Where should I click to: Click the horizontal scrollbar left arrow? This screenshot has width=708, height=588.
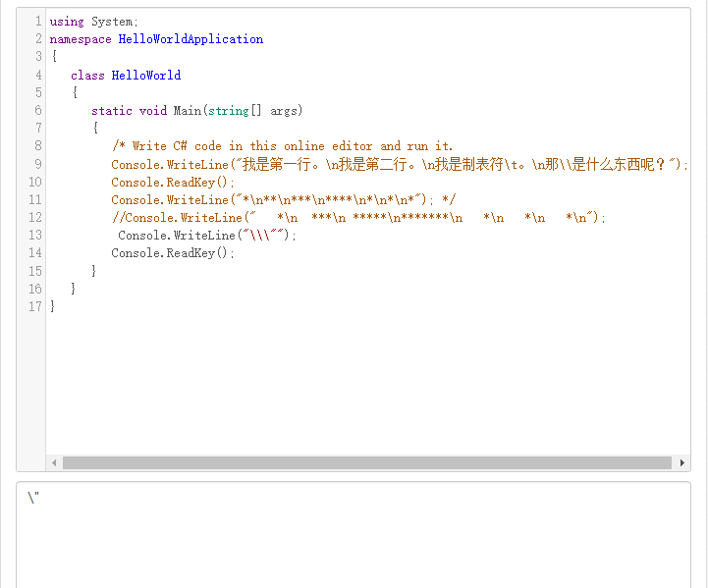click(x=54, y=462)
